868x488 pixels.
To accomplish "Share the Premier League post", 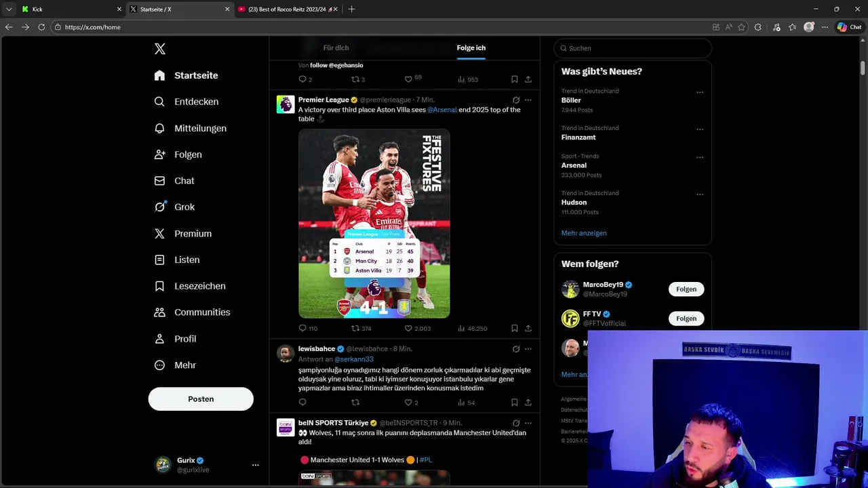I will [x=528, y=328].
